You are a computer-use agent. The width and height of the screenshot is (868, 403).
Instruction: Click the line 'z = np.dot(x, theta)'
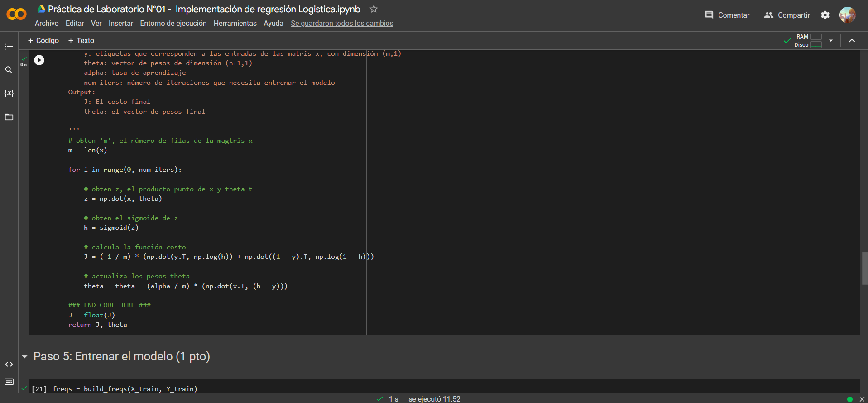(x=123, y=199)
